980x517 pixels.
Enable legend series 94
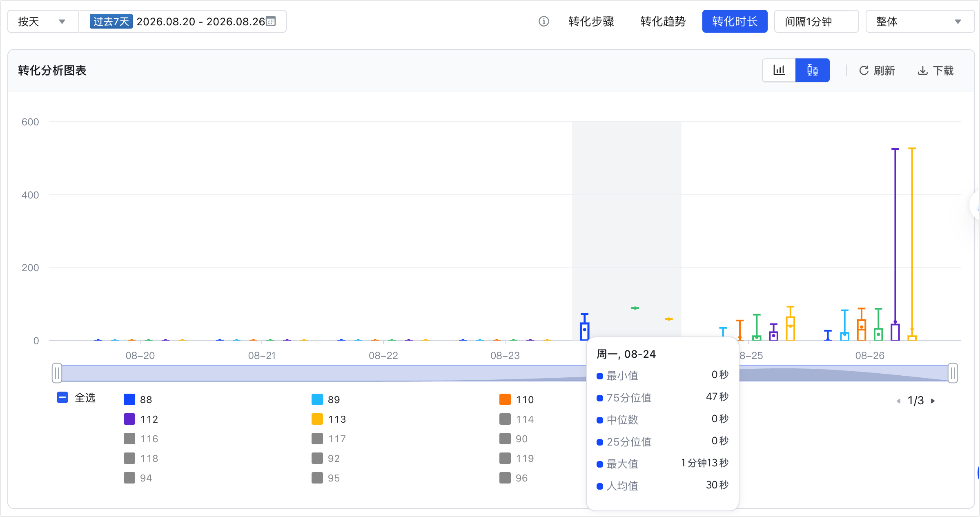click(138, 478)
